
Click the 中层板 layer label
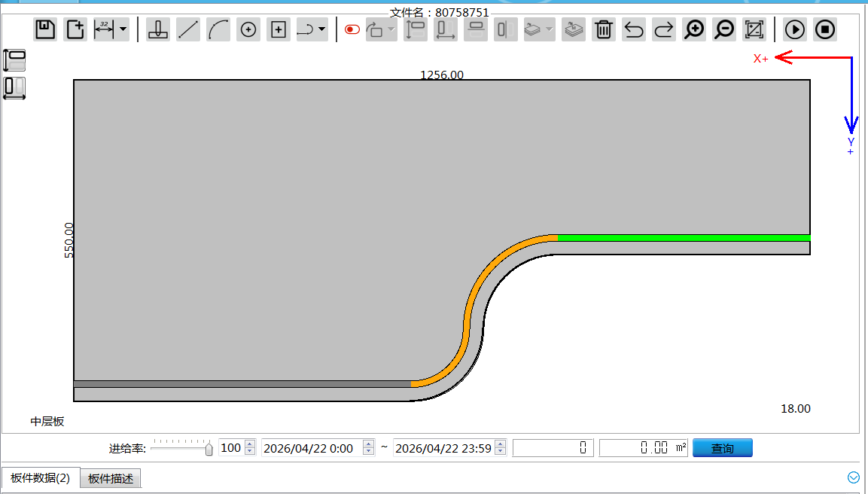47,422
